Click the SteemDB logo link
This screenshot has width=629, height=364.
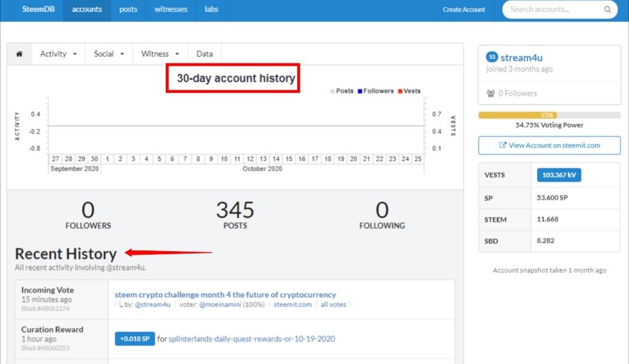pos(38,9)
